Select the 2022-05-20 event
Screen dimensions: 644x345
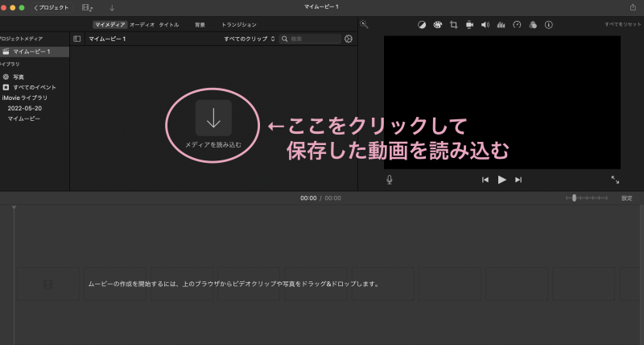(x=25, y=108)
